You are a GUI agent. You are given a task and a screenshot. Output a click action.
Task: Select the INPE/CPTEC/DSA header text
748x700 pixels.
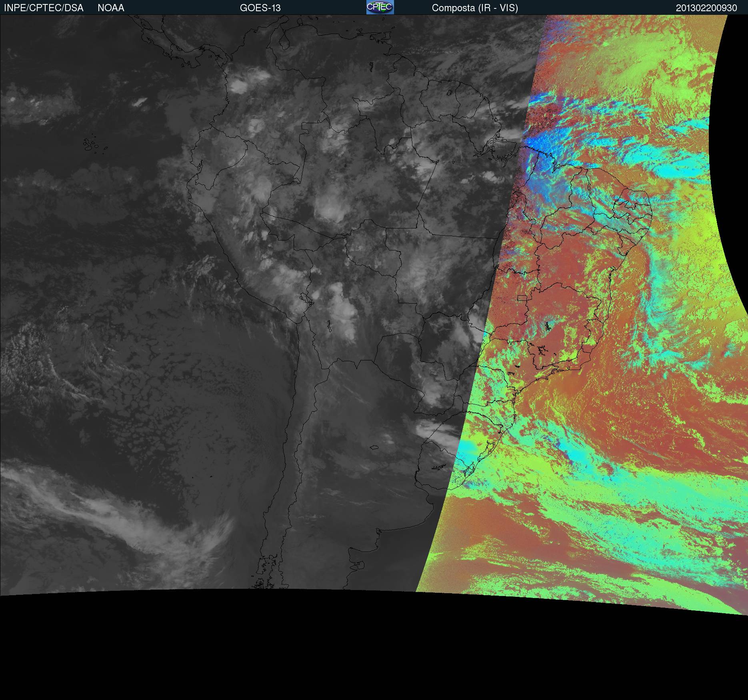click(x=44, y=8)
